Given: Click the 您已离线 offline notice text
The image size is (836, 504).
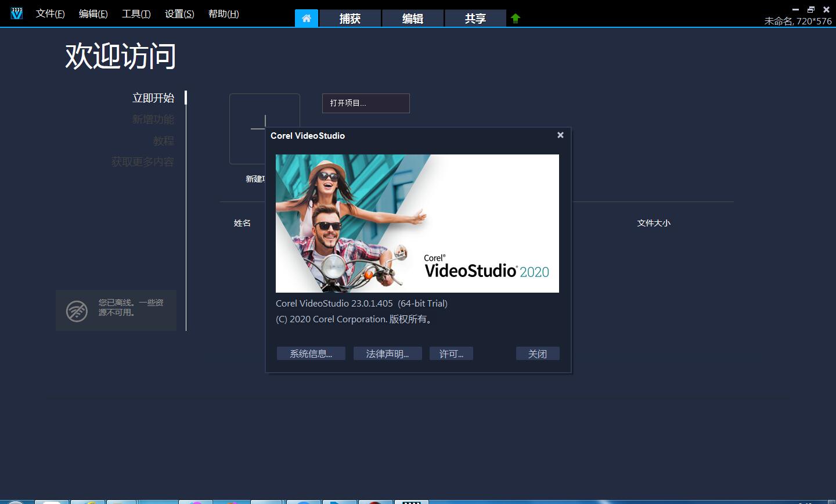Looking at the screenshot, I should coord(131,307).
